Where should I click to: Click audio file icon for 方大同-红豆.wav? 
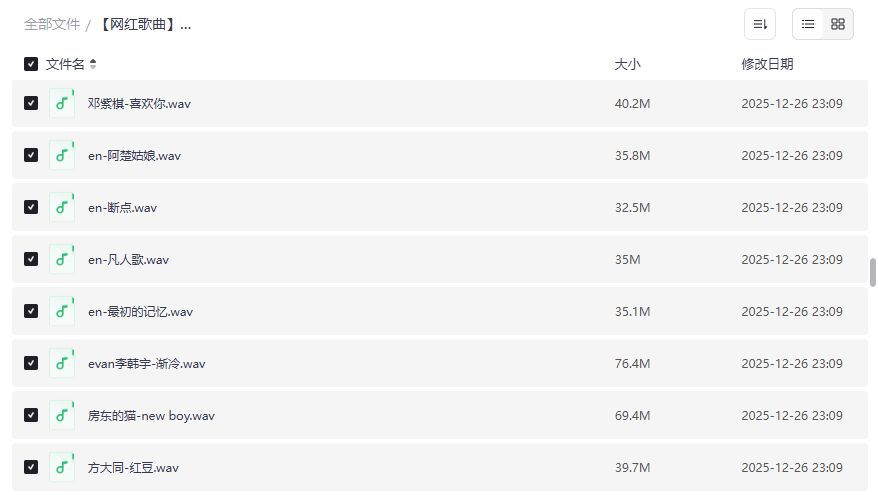(62, 467)
